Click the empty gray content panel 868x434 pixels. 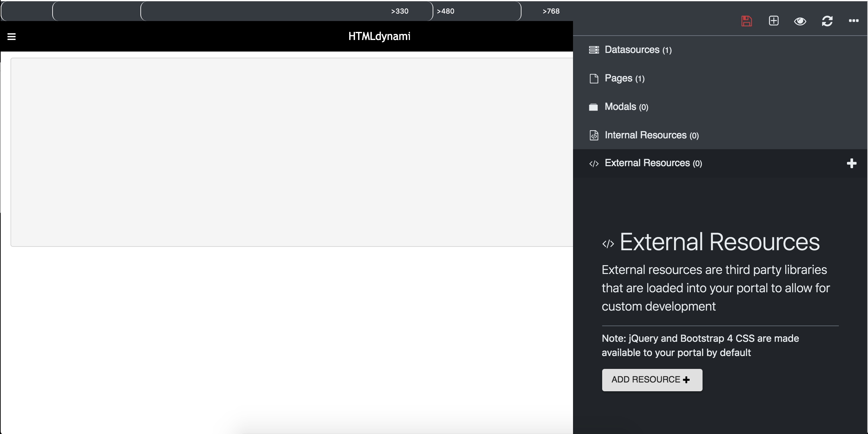point(292,152)
